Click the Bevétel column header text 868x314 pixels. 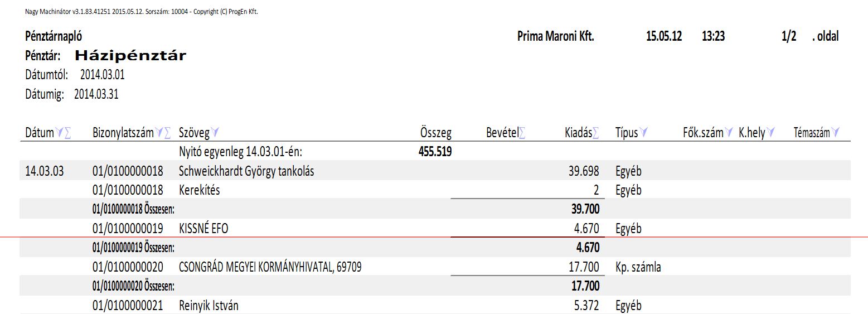point(502,133)
